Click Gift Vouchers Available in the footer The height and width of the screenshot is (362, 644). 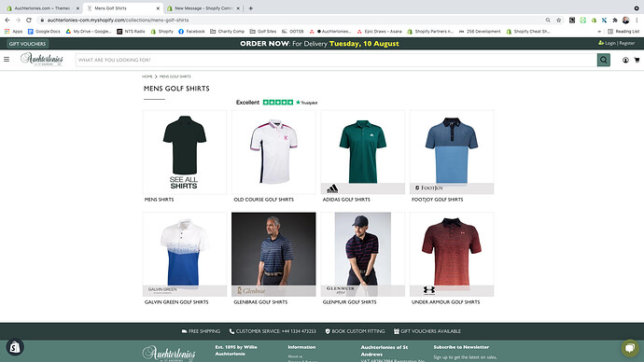[x=427, y=331]
